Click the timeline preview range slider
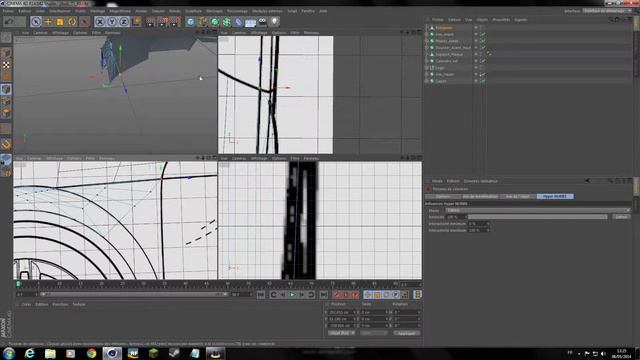 click(133, 294)
